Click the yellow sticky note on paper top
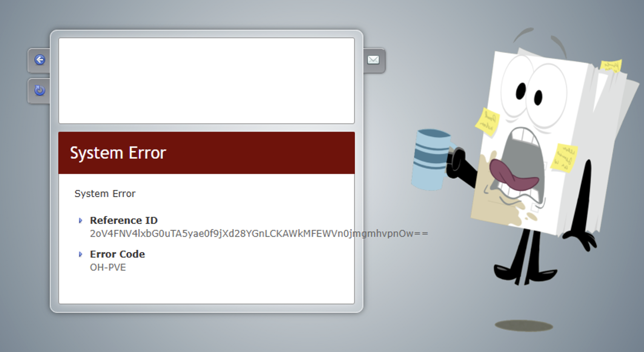 coord(611,66)
